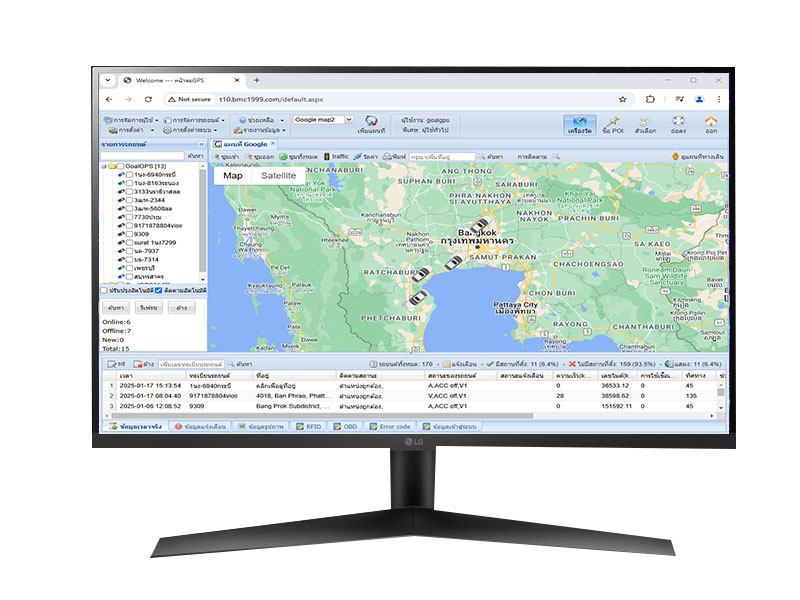Select the GoalGPS [13] group checkbox
The height and width of the screenshot is (600, 800).
[121, 166]
